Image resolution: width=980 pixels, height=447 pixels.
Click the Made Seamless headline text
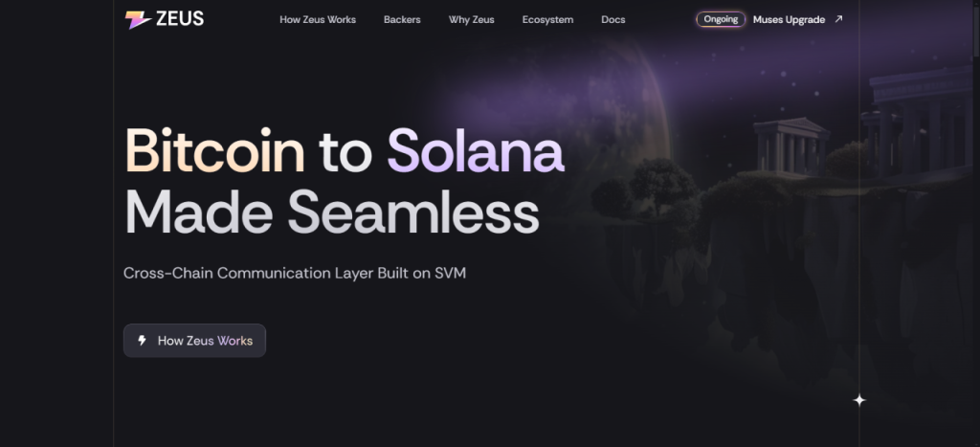[331, 212]
